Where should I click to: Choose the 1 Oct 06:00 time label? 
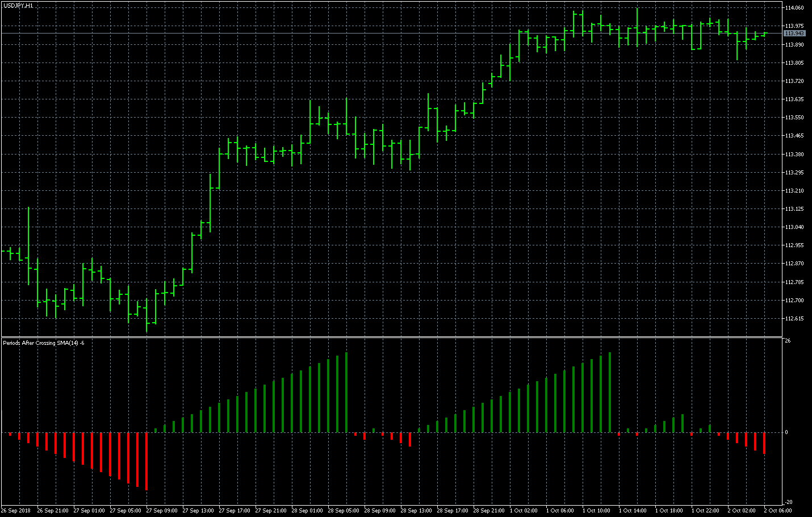(x=560, y=511)
